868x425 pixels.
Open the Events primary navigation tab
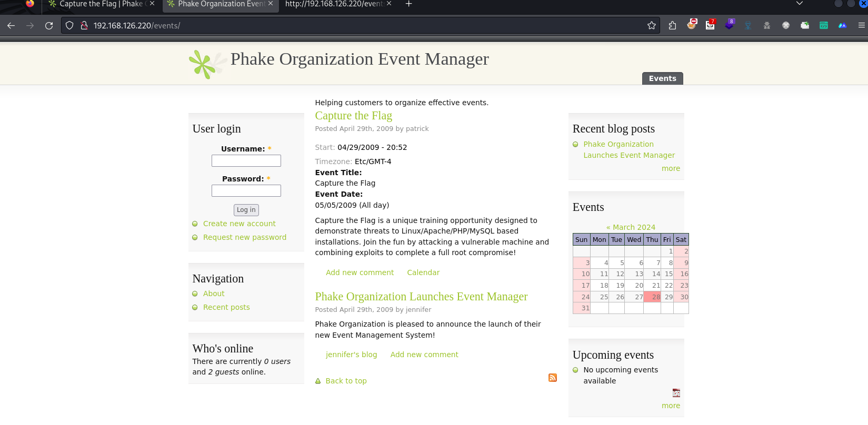pos(662,78)
